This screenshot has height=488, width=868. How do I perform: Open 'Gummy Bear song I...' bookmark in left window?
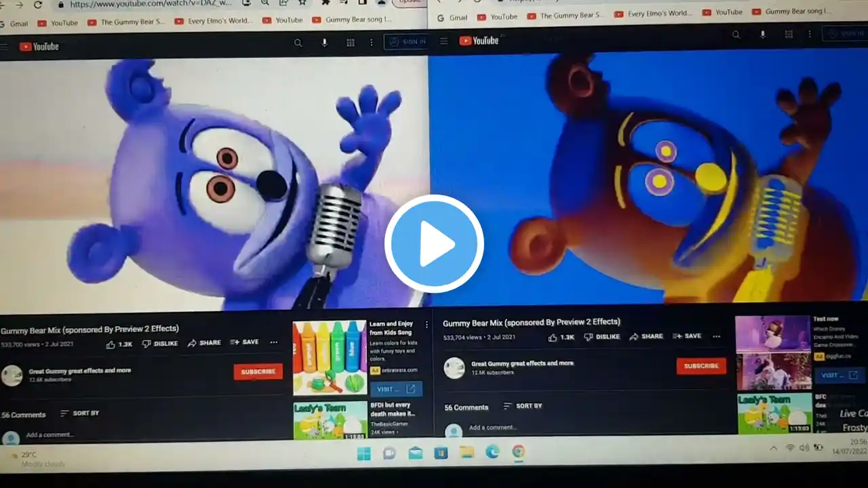tap(352, 20)
